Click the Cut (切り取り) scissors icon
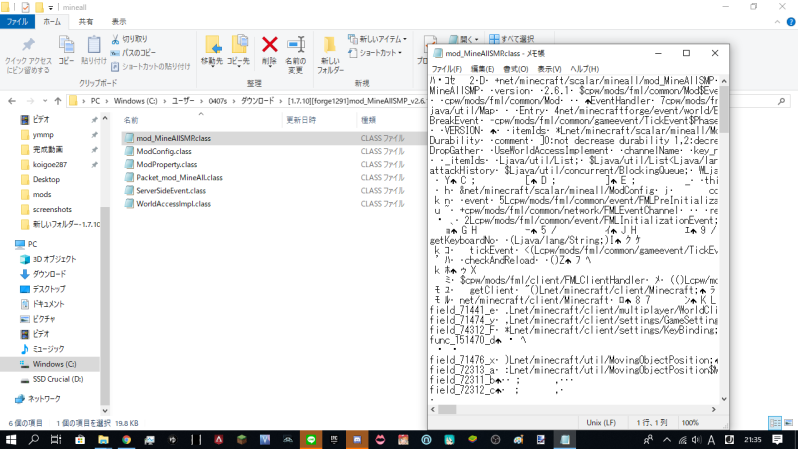The height and width of the screenshot is (449, 798). 115,38
